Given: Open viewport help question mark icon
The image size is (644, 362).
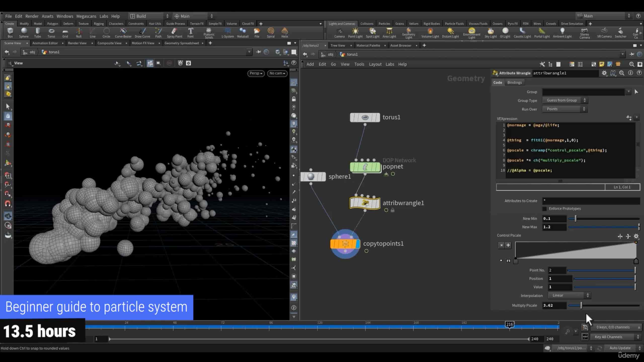Looking at the screenshot, I should click(x=294, y=63).
